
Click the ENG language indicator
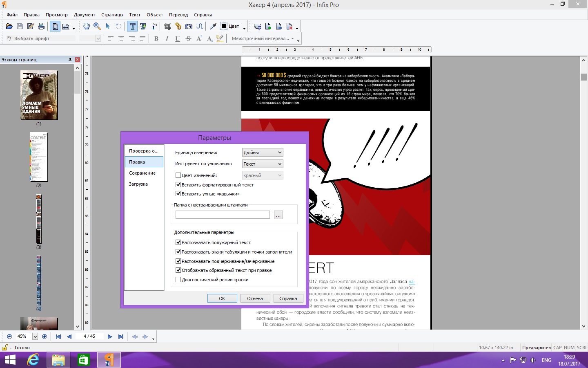pos(546,360)
